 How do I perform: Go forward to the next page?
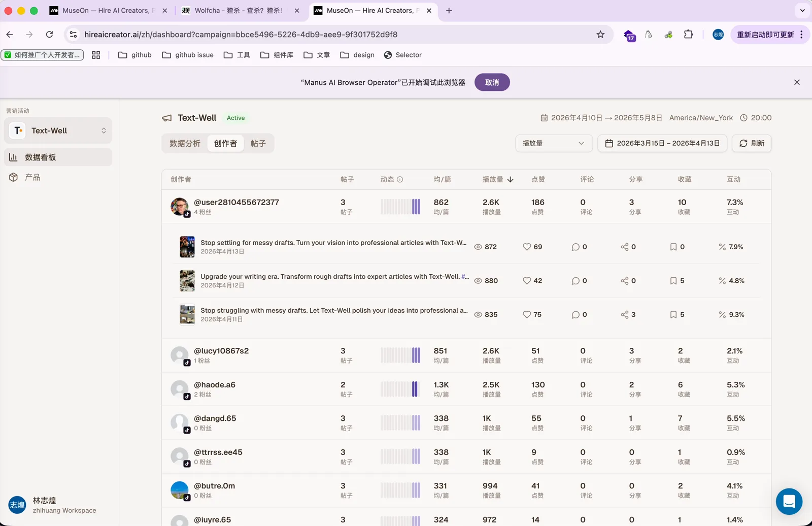coord(29,35)
